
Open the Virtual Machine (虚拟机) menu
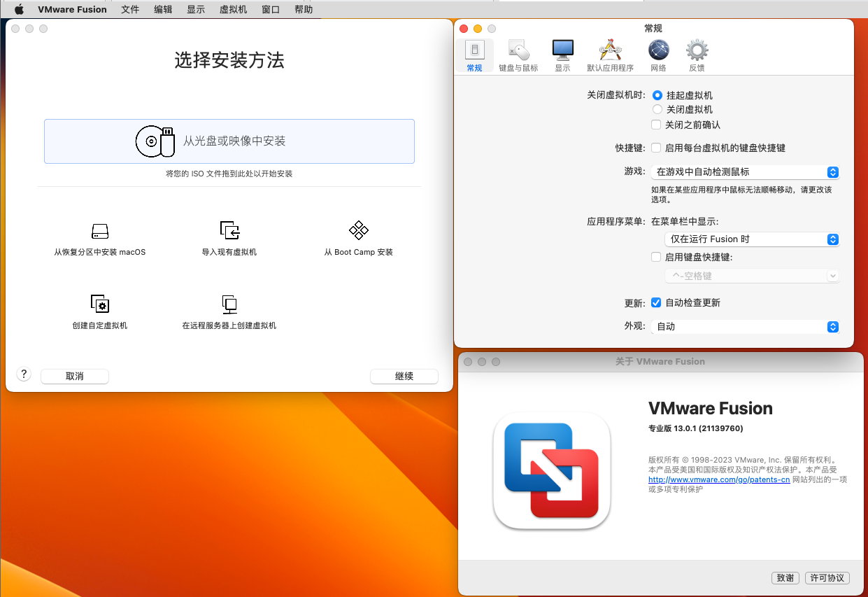pyautogui.click(x=233, y=10)
